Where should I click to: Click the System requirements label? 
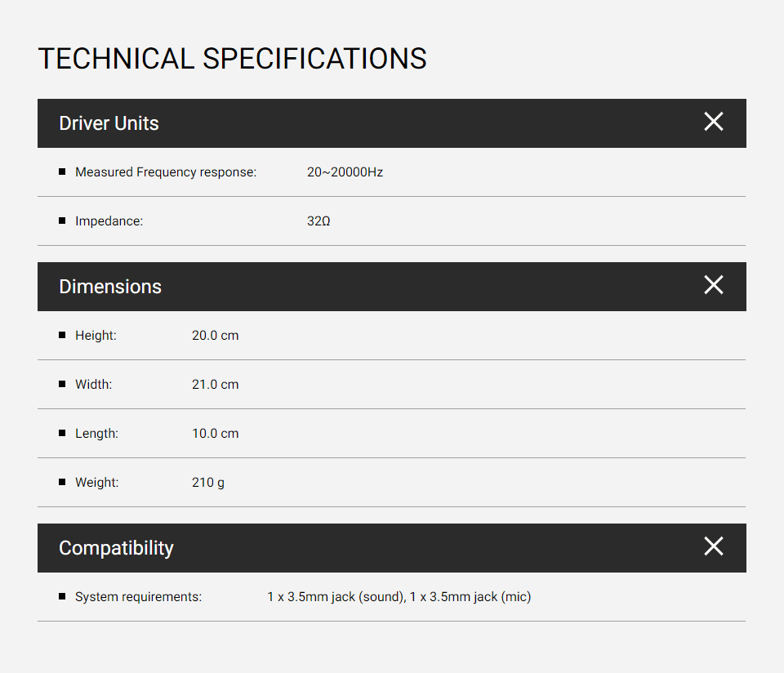tap(138, 597)
